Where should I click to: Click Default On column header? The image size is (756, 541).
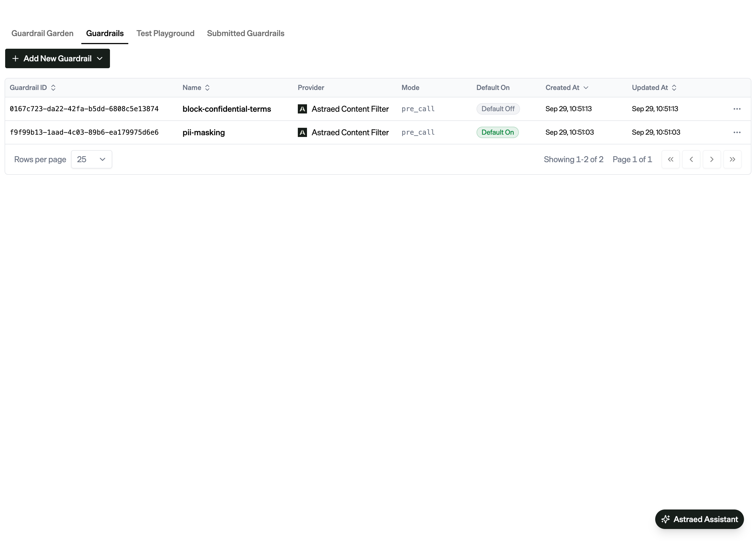(493, 88)
